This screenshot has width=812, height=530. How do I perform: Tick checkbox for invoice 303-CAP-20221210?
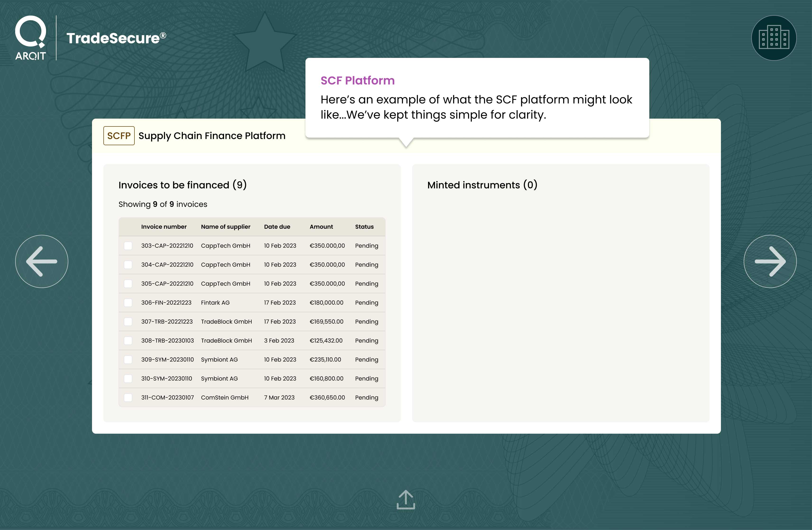(128, 246)
